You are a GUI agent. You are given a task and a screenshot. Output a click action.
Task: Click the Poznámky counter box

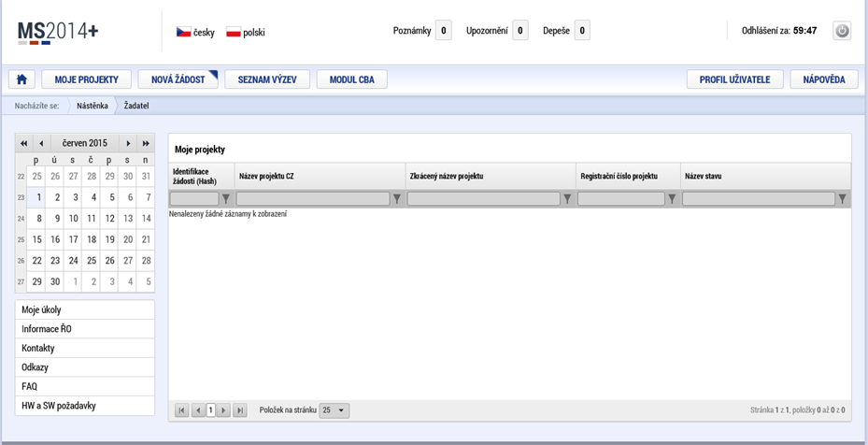[444, 31]
